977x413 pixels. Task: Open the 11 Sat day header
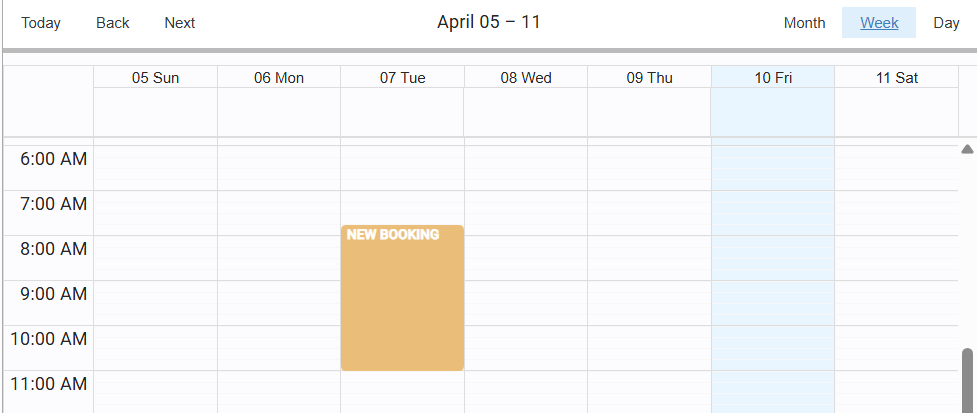[x=896, y=78]
